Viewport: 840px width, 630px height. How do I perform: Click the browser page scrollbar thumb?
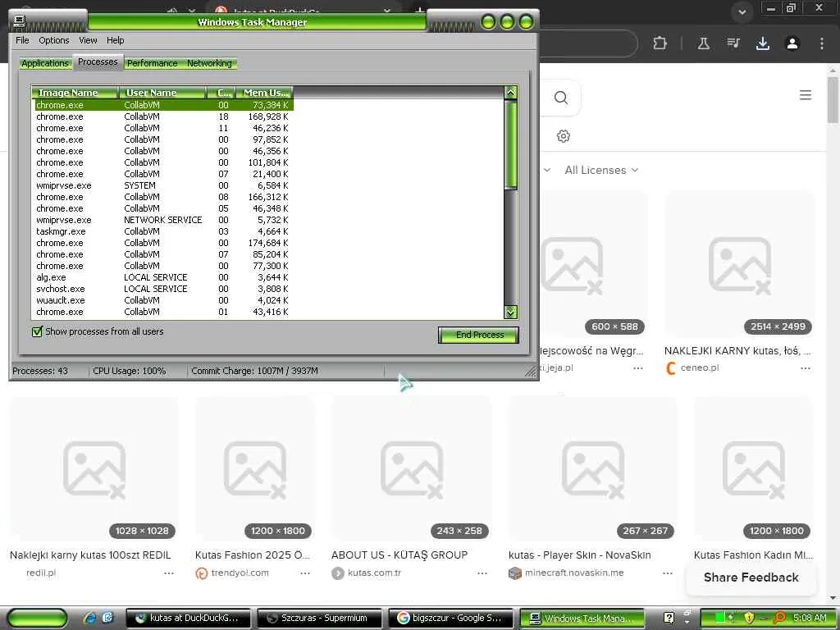[x=833, y=99]
